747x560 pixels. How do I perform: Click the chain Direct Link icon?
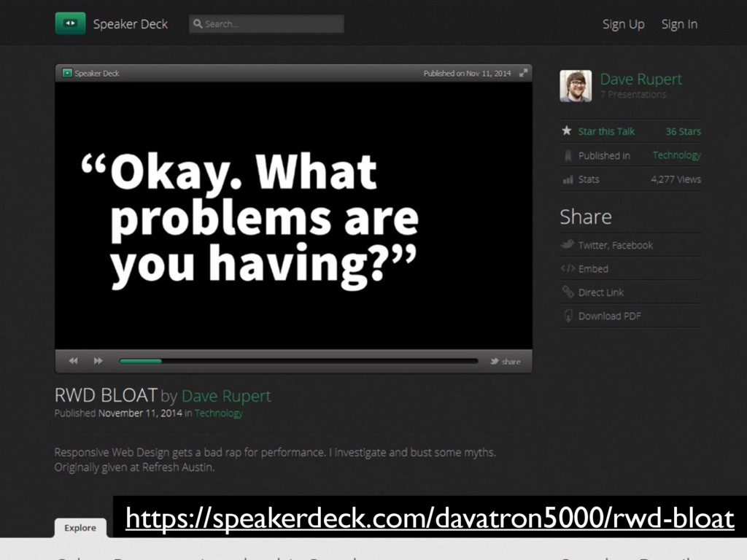(568, 292)
